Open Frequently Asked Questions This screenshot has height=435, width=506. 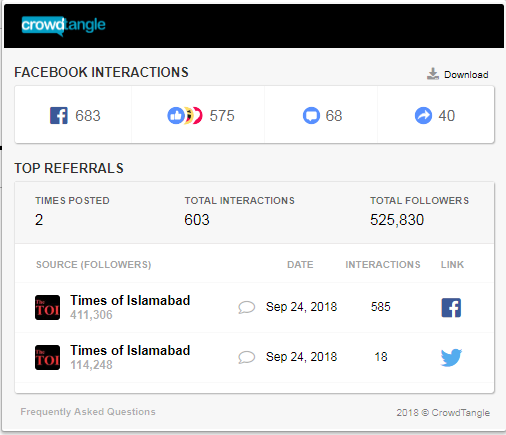[x=88, y=412]
